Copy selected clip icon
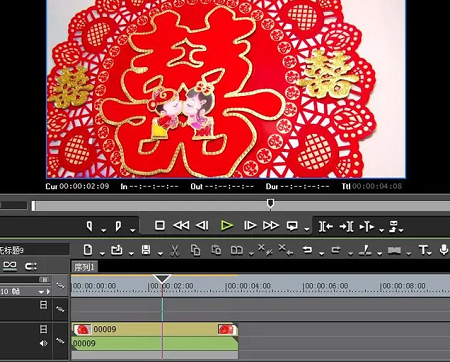Image resolution: width=450 pixels, height=362 pixels. click(195, 250)
